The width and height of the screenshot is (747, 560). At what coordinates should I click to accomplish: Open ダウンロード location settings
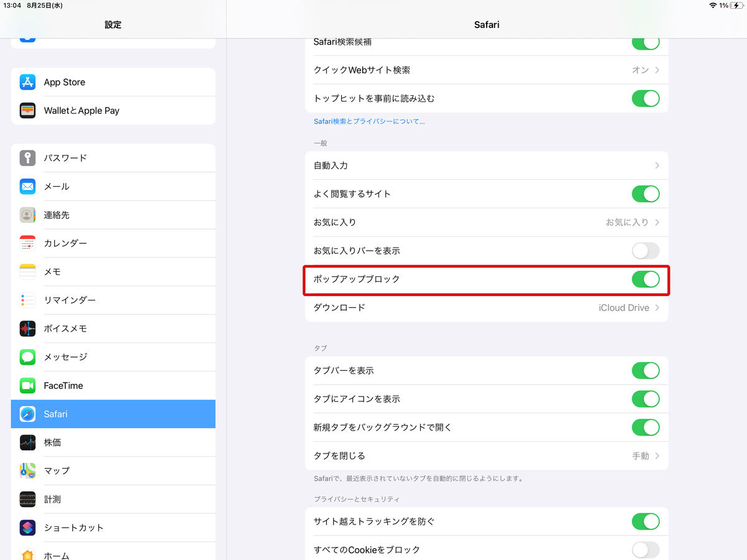(487, 308)
